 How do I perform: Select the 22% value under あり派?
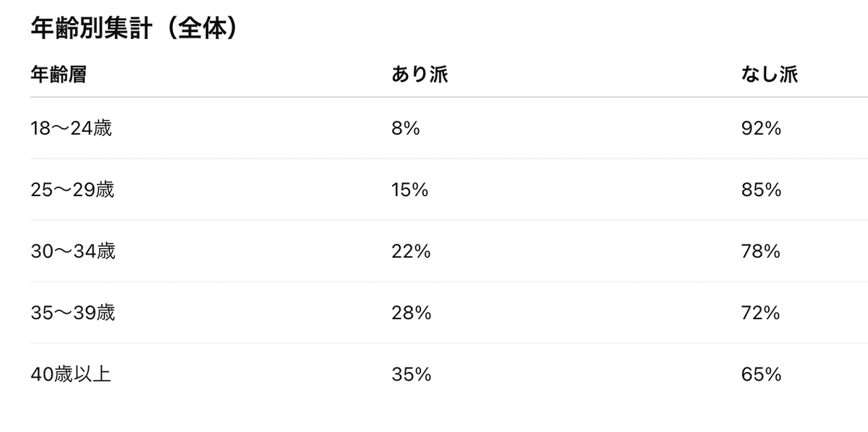tap(412, 252)
